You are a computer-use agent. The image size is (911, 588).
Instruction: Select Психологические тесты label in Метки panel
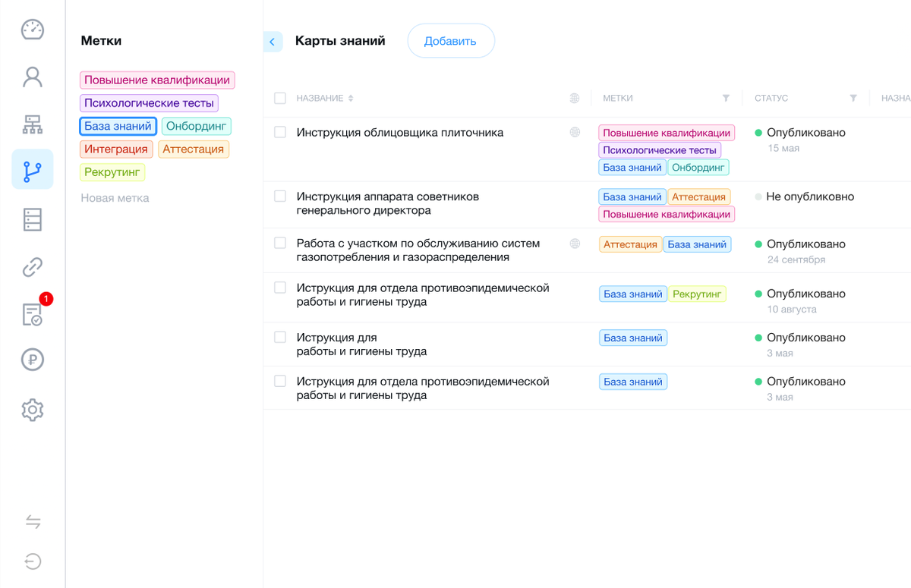[x=149, y=103]
